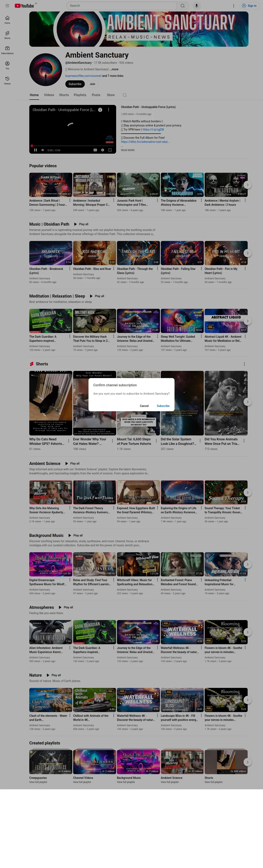Click READ MORE under featured description

[x=128, y=150]
